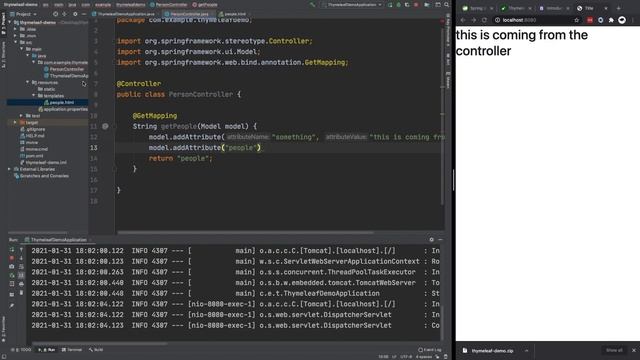This screenshot has width=640, height=360.
Task: Click red stop icon in top toolbar
Action: pyautogui.click(x=416, y=5)
